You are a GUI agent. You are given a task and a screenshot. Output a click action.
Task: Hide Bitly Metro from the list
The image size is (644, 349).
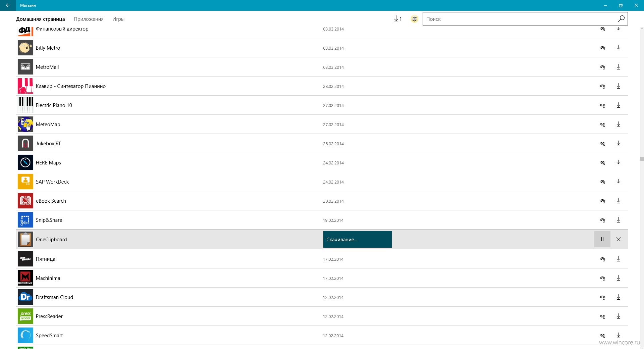(602, 48)
